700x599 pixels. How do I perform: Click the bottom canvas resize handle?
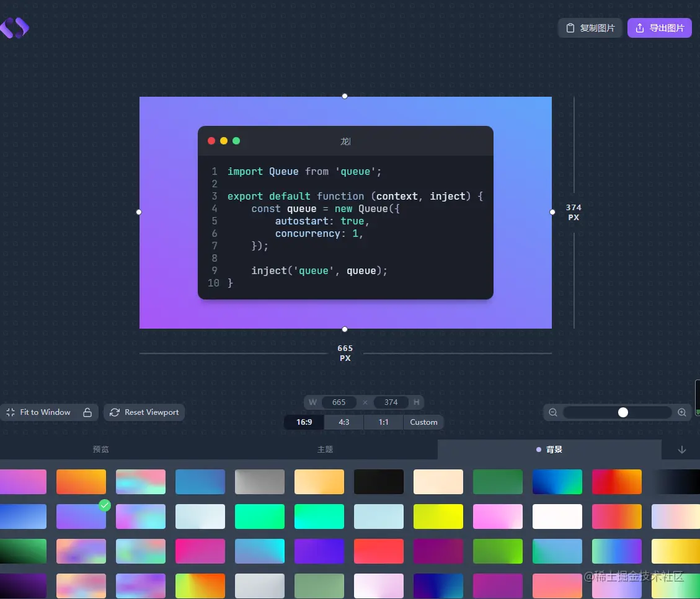click(345, 329)
